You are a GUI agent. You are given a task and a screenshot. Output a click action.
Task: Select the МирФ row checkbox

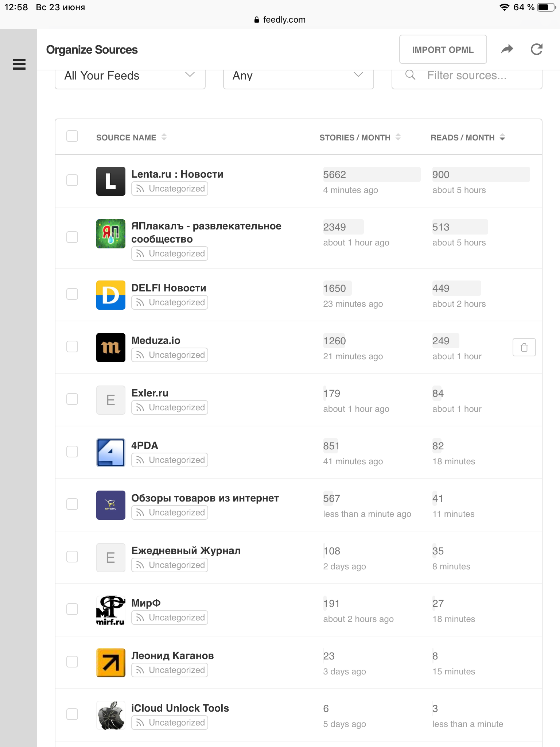click(72, 609)
